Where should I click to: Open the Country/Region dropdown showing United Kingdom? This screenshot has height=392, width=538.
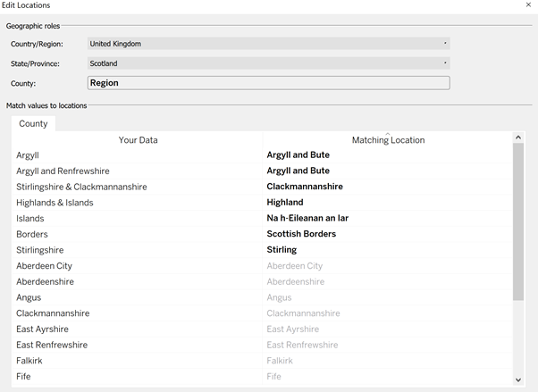pyautogui.click(x=269, y=44)
